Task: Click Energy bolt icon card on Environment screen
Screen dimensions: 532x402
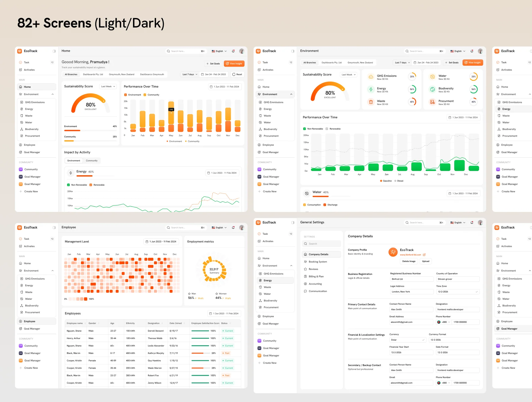Action: pos(371,89)
